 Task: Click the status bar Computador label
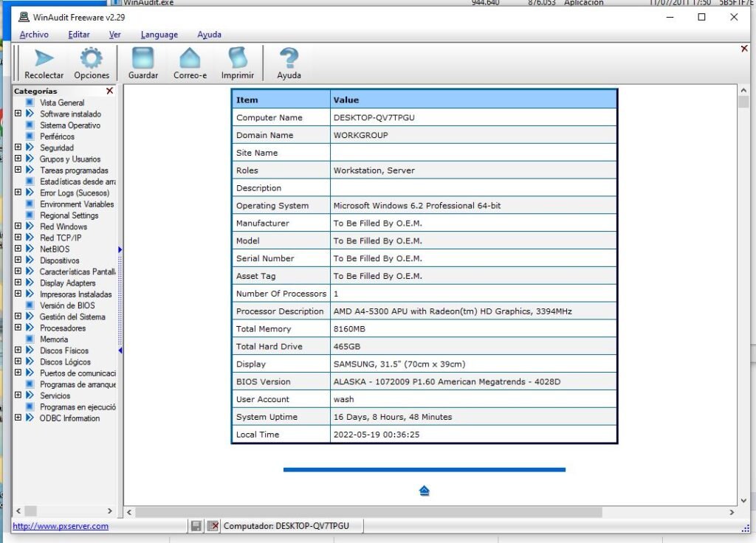click(x=286, y=525)
